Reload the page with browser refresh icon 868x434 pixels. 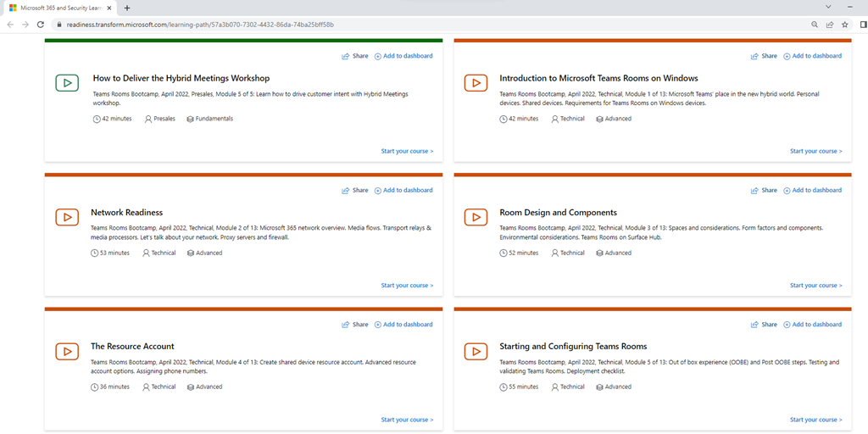pos(40,25)
